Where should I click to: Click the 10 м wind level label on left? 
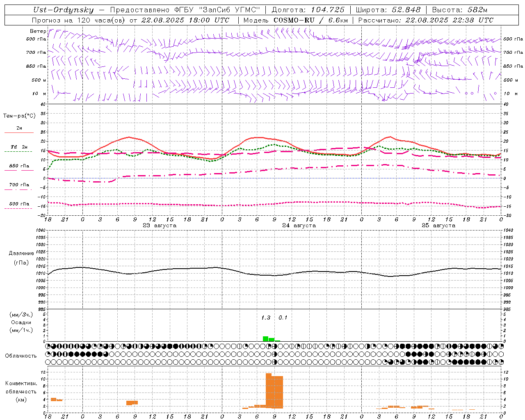[39, 94]
